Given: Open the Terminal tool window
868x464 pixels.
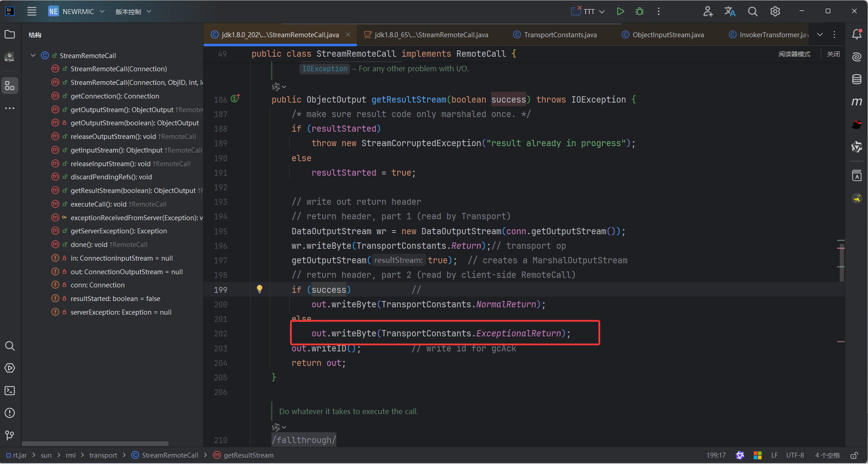Looking at the screenshot, I should coord(10,390).
